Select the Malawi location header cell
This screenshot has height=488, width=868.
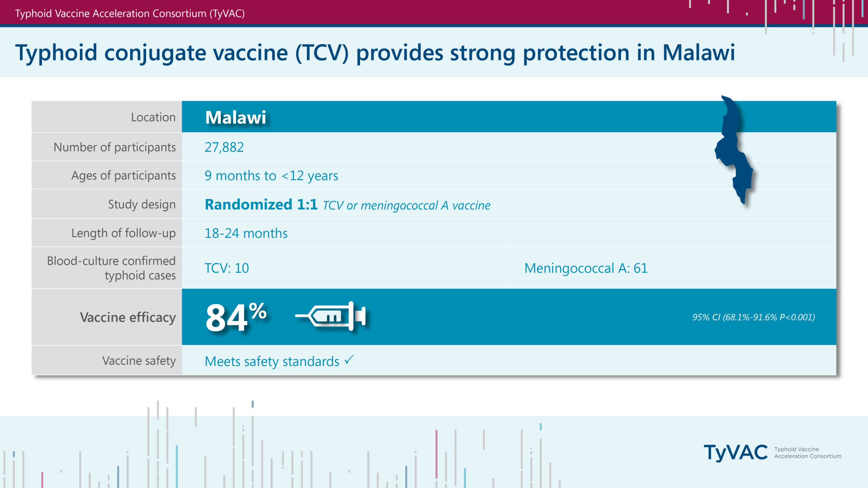(509, 117)
